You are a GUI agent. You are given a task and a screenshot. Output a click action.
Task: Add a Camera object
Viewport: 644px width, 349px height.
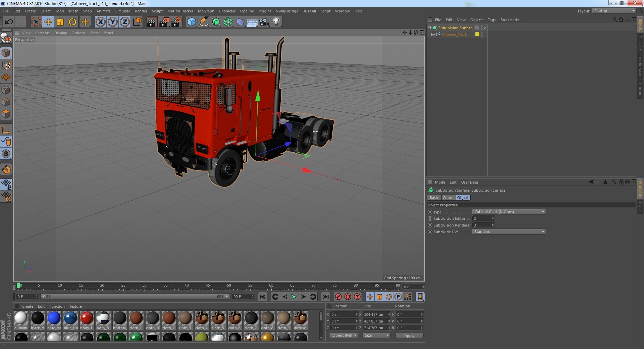[x=264, y=22]
